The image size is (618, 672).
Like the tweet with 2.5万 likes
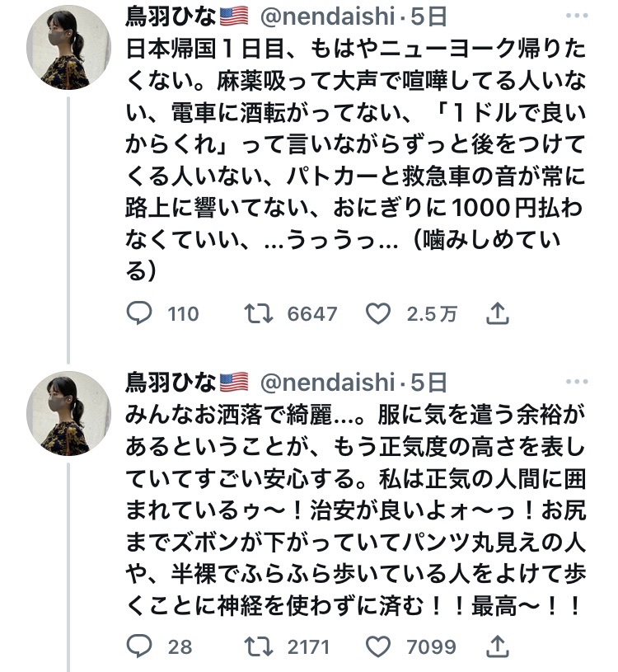(x=377, y=314)
